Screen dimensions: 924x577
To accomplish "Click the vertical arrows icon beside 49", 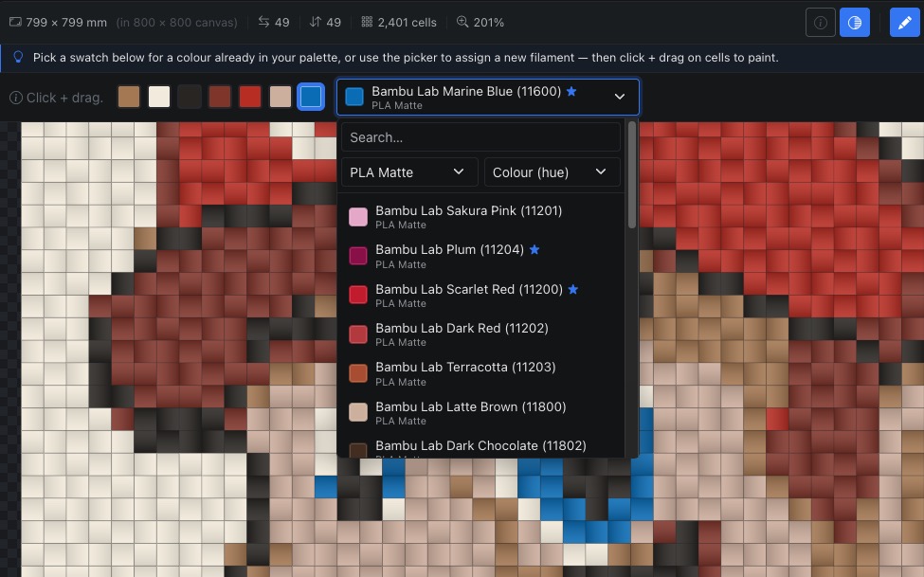I will (x=316, y=22).
